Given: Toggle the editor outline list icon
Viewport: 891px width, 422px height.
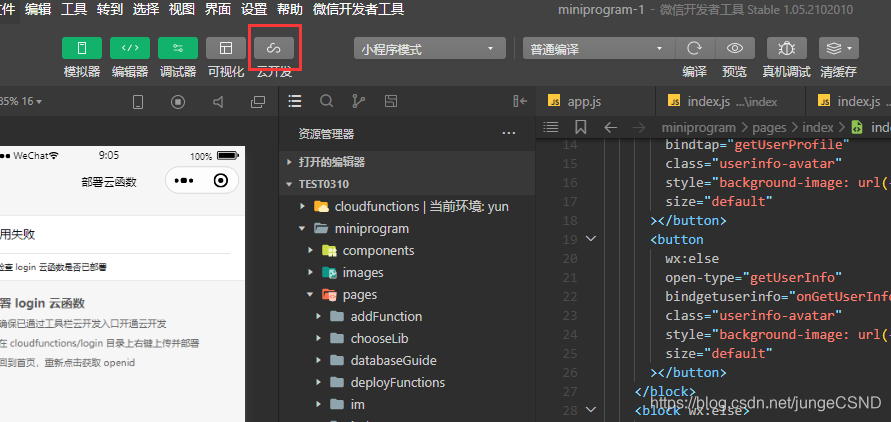Looking at the screenshot, I should coord(551,127).
